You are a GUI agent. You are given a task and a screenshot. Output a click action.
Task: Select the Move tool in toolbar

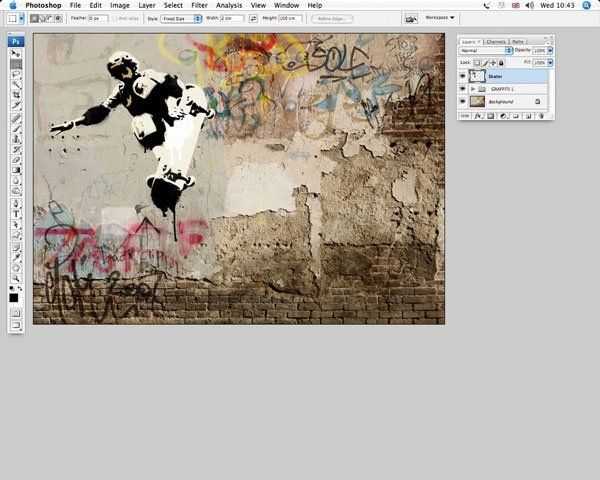point(17,52)
